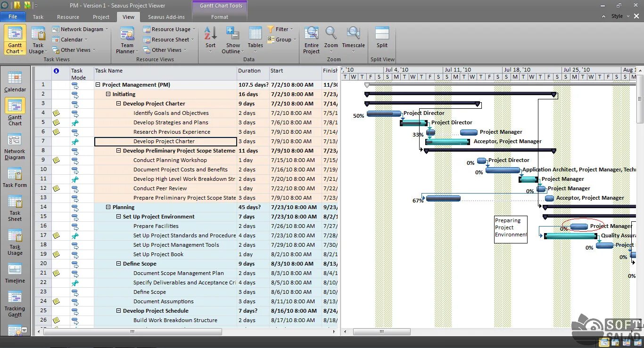Screen dimensions: 644x348
Task: Click the Show Outline tool
Action: coord(232,40)
